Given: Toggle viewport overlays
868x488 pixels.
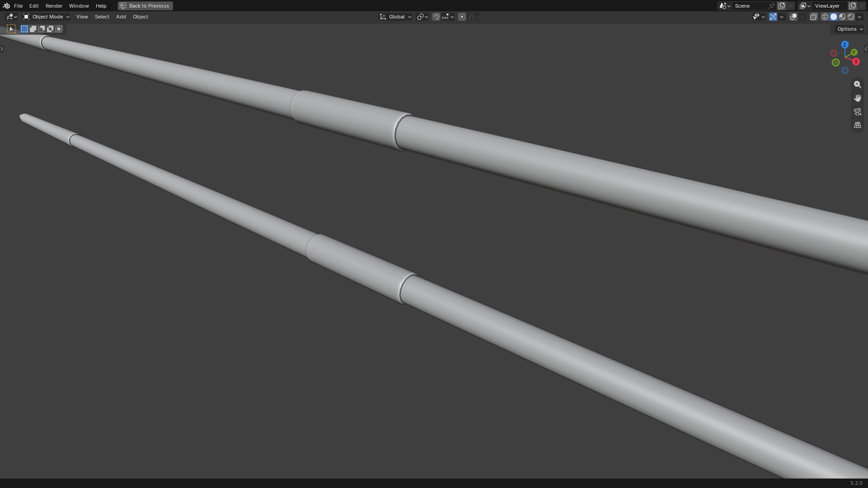Looking at the screenshot, I should [793, 17].
